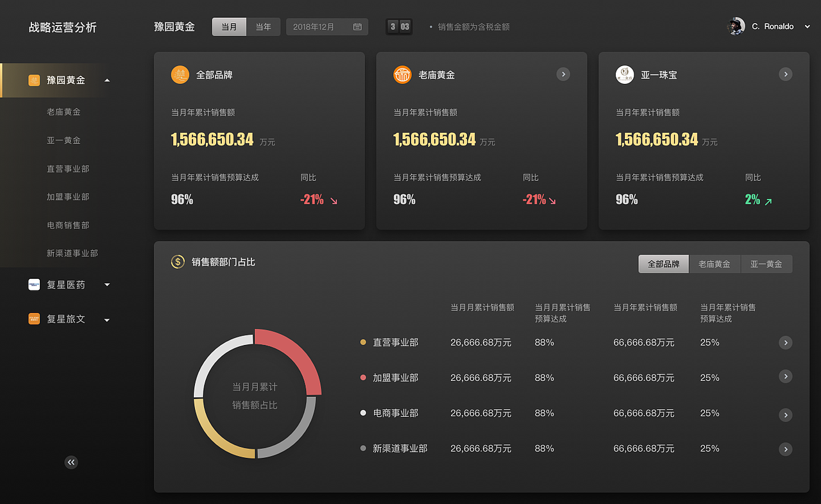Click the 2018年12月 date field
The image size is (821, 504).
click(x=327, y=26)
